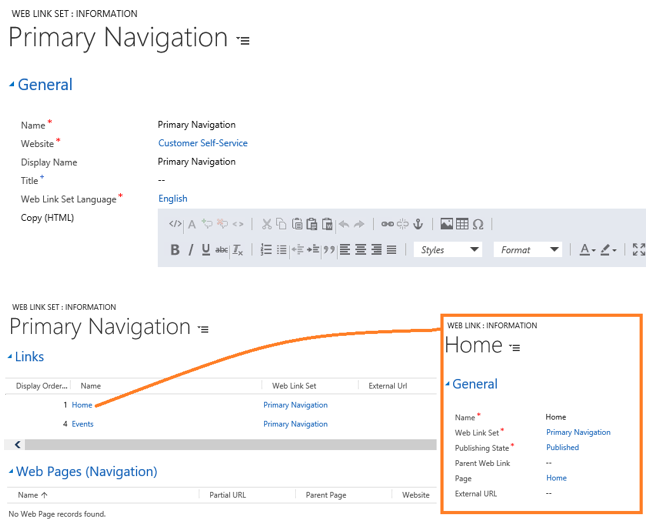Center align text
Viewport: 657px width, 529px height.
pyautogui.click(x=360, y=250)
